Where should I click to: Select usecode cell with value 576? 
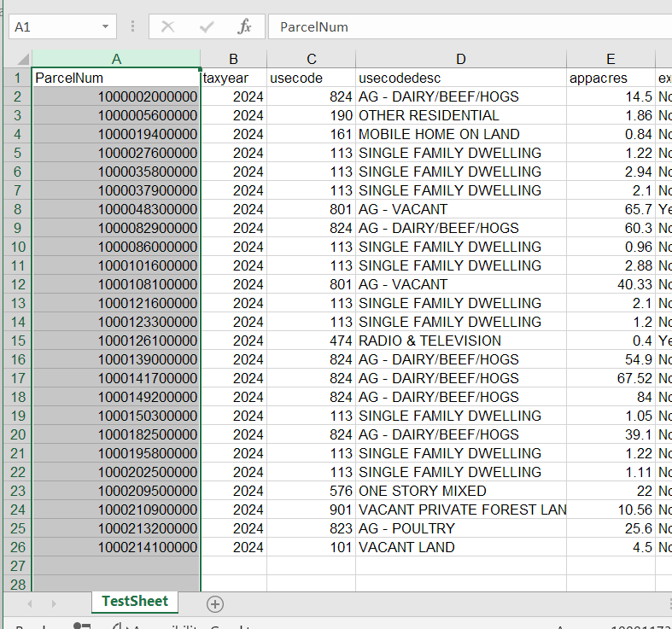(x=311, y=491)
